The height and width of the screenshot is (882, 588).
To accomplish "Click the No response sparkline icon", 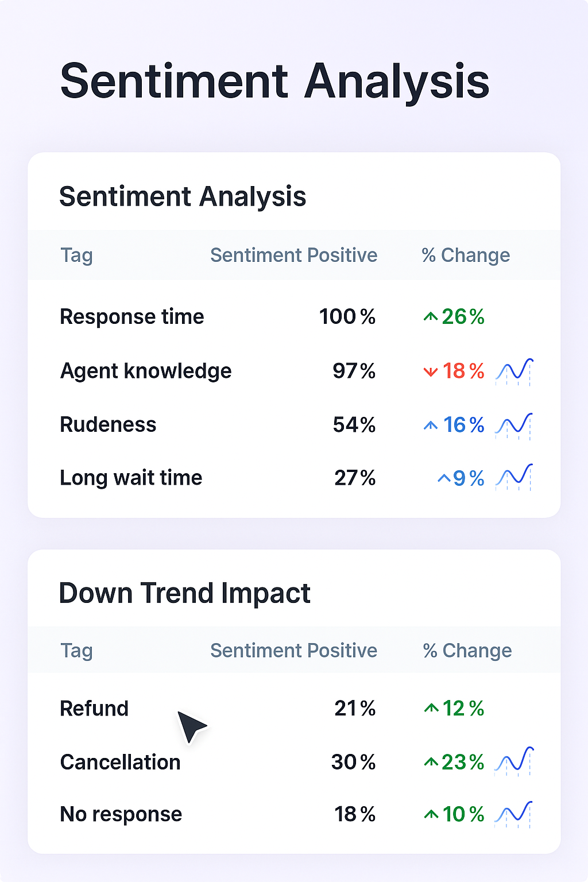I will [x=514, y=814].
